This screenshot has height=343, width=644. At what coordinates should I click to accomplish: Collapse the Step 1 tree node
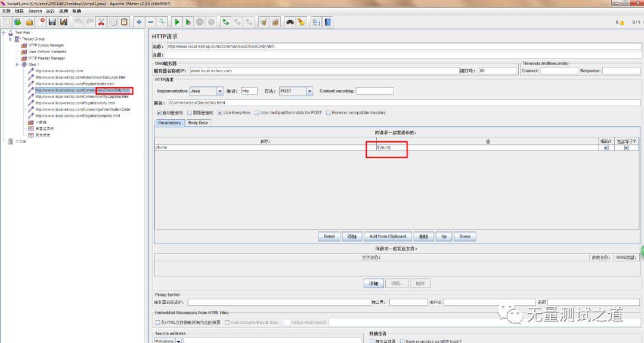(x=17, y=64)
